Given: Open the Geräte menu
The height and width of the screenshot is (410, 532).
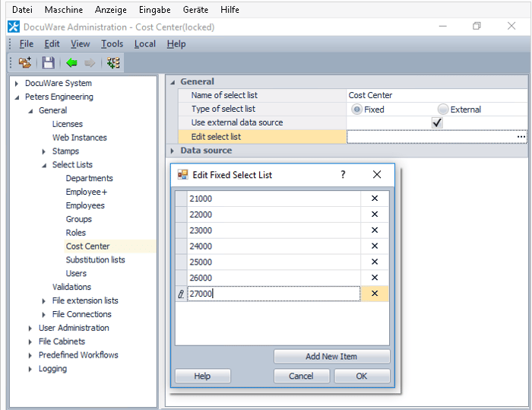Looking at the screenshot, I should [195, 10].
